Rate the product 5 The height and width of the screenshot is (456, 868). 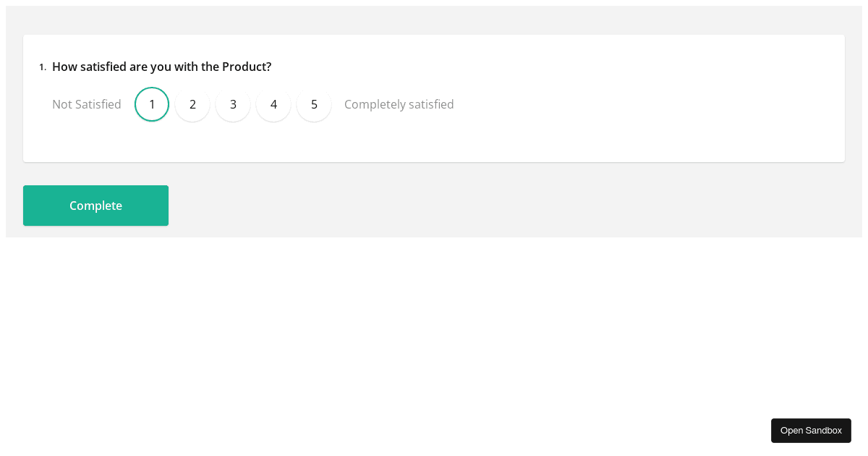point(314,104)
